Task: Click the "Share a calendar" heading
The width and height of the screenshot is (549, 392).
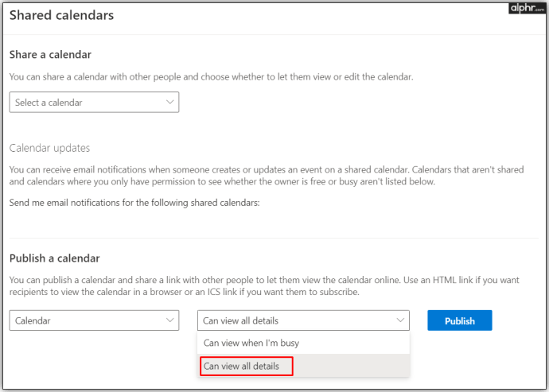Action: (50, 55)
